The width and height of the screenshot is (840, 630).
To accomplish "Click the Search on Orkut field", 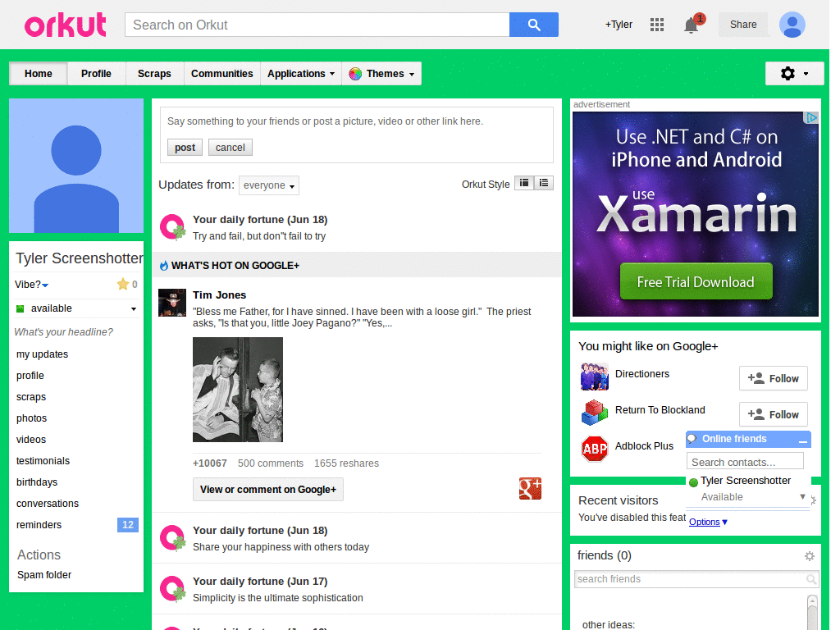I will pos(317,25).
